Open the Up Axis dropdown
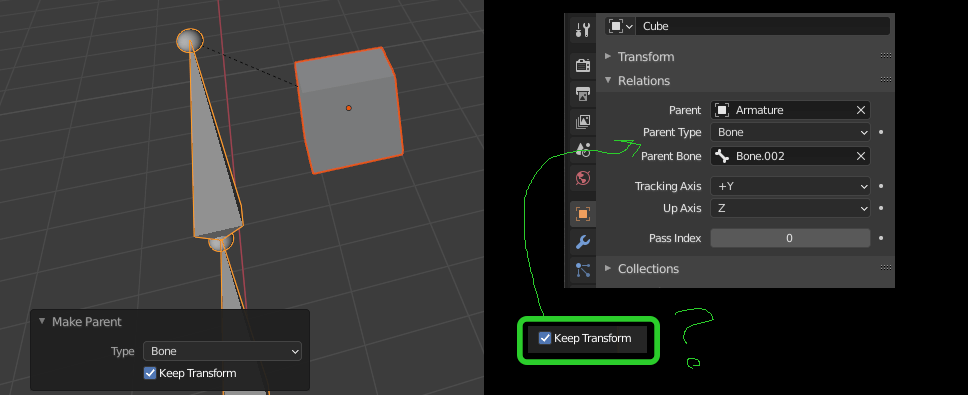Viewport: 968px width, 395px height. coord(790,209)
